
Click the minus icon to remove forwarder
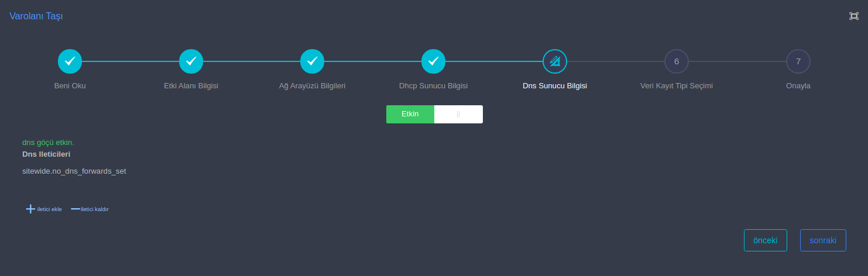[x=76, y=209]
